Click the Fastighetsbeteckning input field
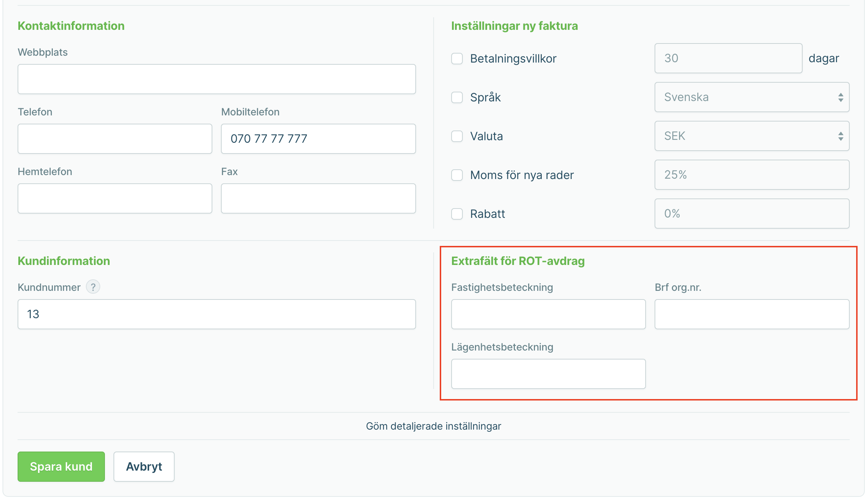Viewport: 868px width, 499px height. coord(548,314)
